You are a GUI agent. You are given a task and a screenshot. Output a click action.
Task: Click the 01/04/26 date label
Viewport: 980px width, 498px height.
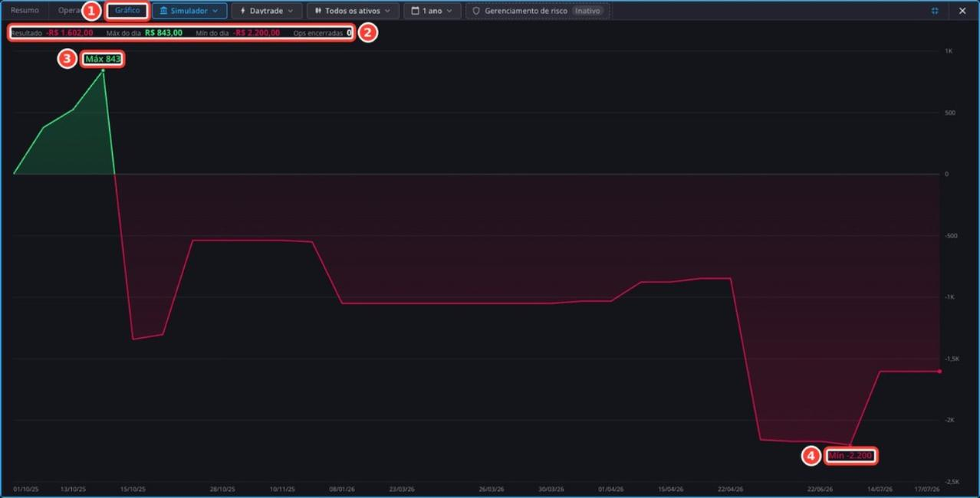tap(611, 489)
